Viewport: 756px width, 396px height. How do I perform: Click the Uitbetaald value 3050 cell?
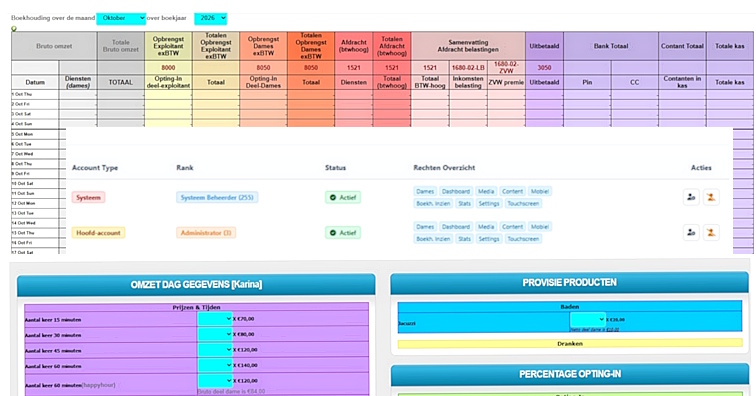pos(544,68)
